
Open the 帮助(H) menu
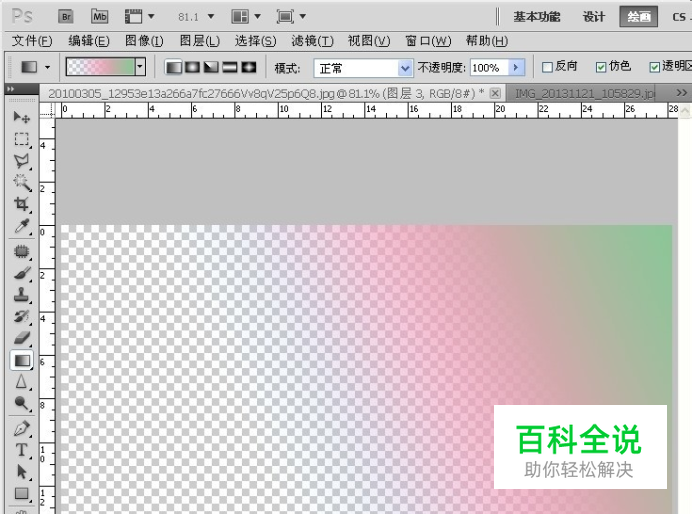point(487,41)
